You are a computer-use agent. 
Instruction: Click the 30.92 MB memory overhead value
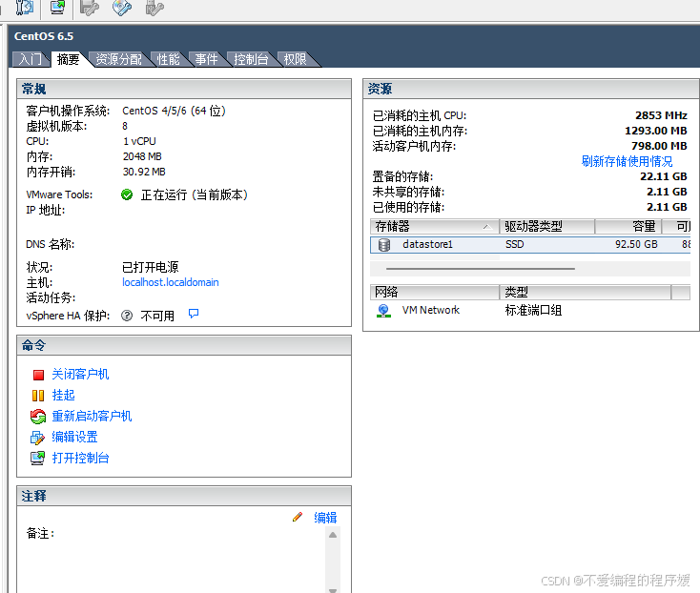(144, 172)
